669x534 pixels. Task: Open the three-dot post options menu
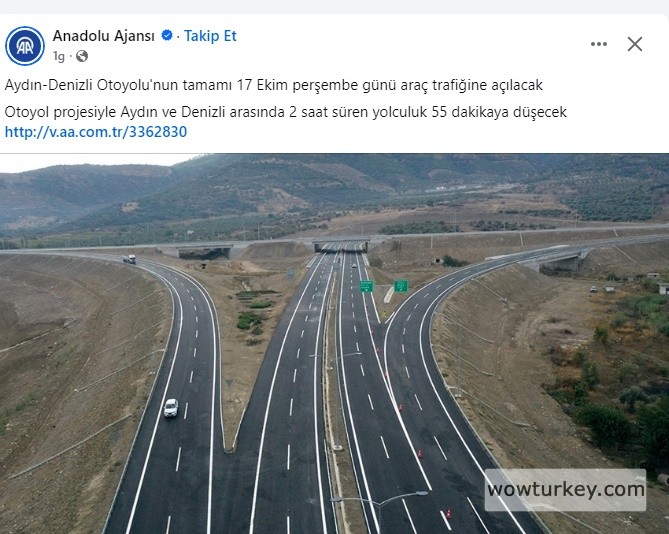599,44
